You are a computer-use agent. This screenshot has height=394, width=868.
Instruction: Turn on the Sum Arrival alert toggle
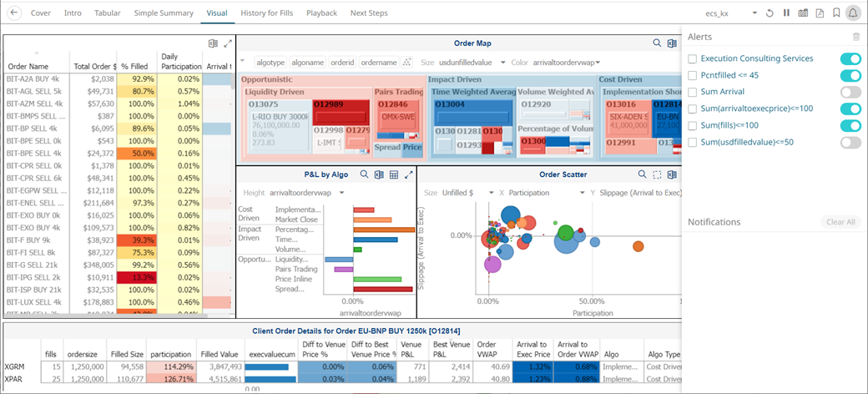850,93
